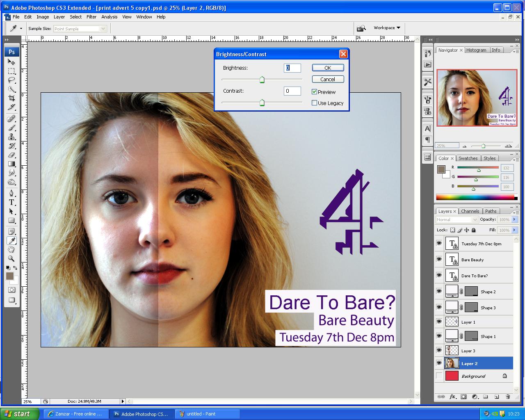Select the Zoom tool
This screenshot has height=420, width=525.
pos(11,259)
